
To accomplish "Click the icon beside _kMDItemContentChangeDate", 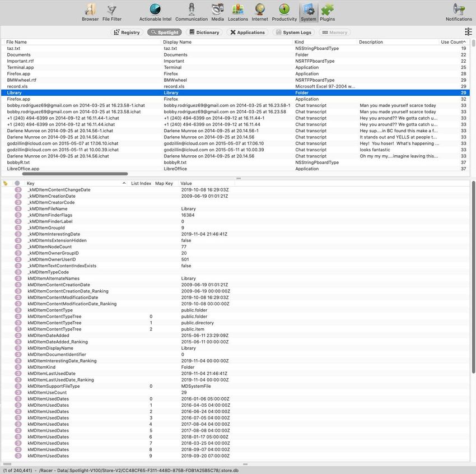I will pyautogui.click(x=18, y=189).
